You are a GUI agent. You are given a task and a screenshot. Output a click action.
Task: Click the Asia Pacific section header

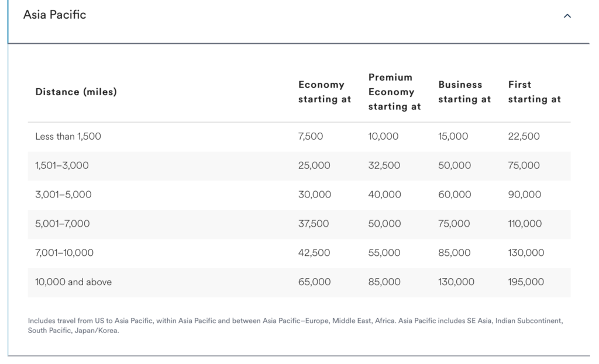(56, 15)
